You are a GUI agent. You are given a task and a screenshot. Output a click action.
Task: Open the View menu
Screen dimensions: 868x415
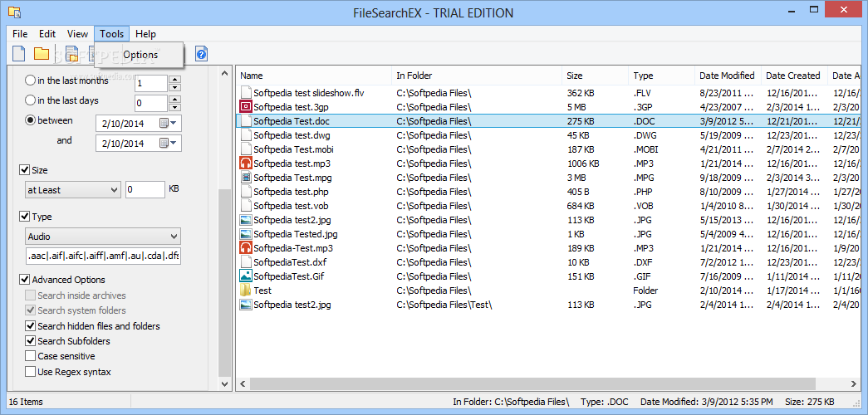click(77, 34)
